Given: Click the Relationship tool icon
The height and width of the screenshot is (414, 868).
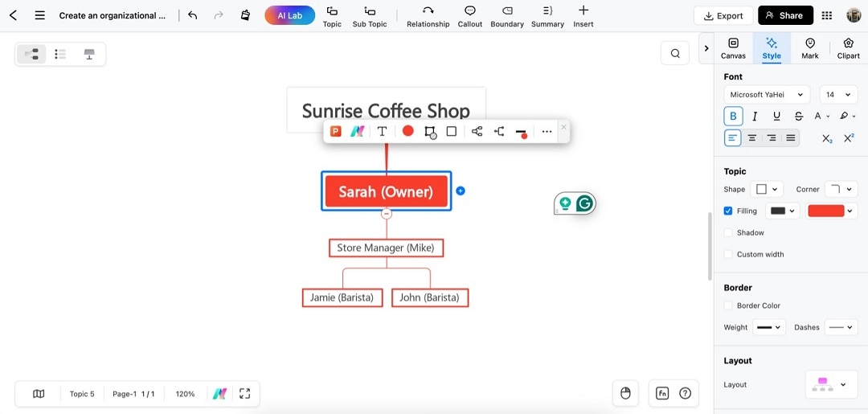Looking at the screenshot, I should click(x=428, y=10).
